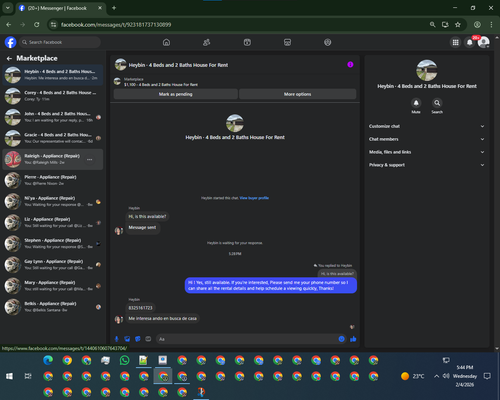Open Ni'ya Appliance (Repair) conversation
The image size is (500, 400).
click(x=53, y=201)
